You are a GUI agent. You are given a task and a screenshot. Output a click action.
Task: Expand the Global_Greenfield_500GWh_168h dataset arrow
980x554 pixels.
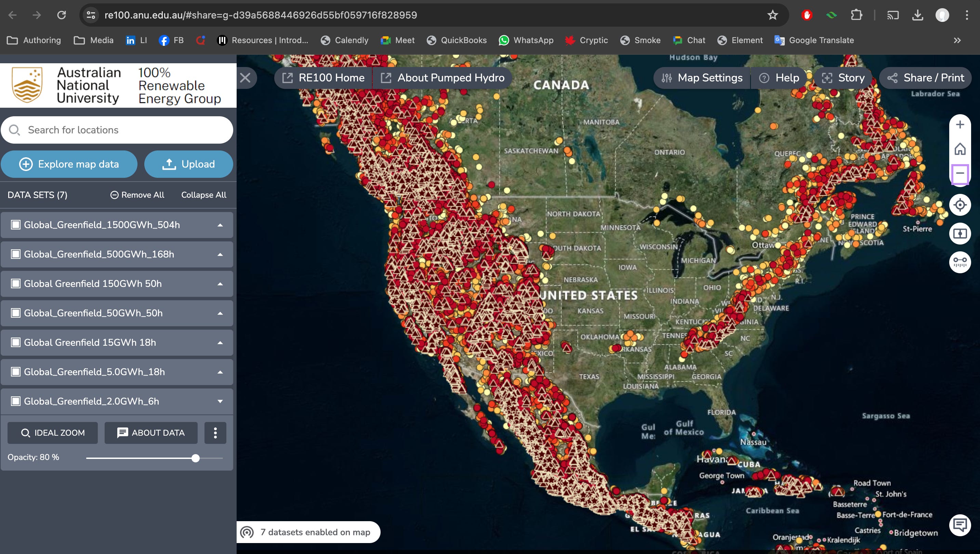[x=220, y=254]
